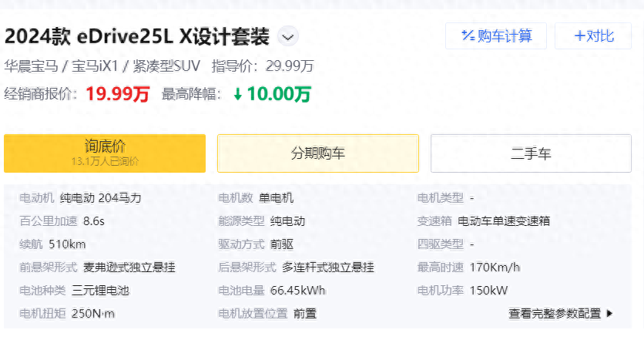This screenshot has width=644, height=340.
Task: Click the 2024款 eDrive25L X设计套装 title
Action: coord(137,36)
